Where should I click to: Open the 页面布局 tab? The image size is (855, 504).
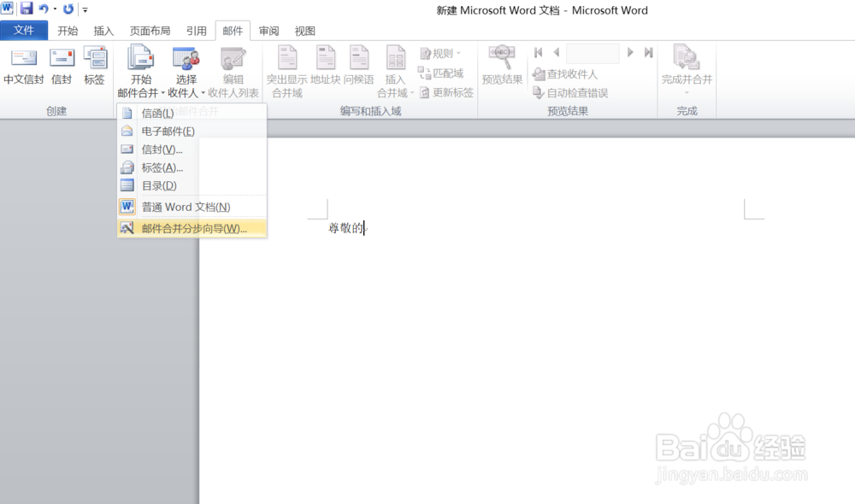[x=150, y=31]
